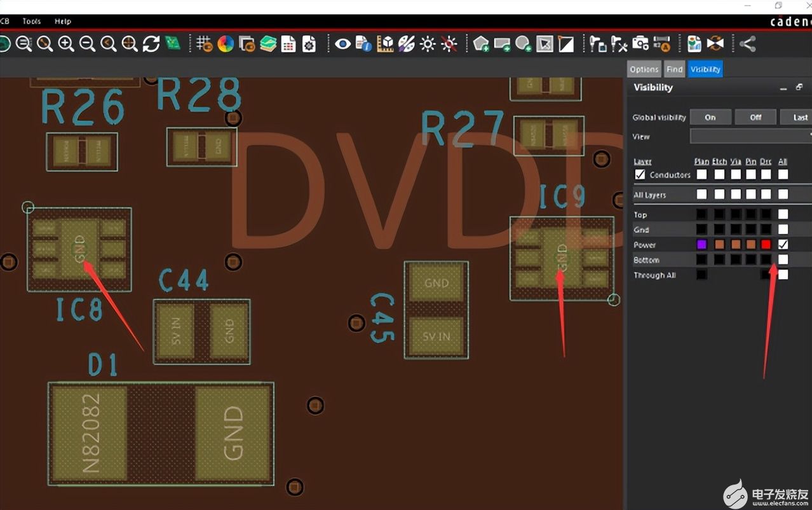Switch to the Options tab

644,69
